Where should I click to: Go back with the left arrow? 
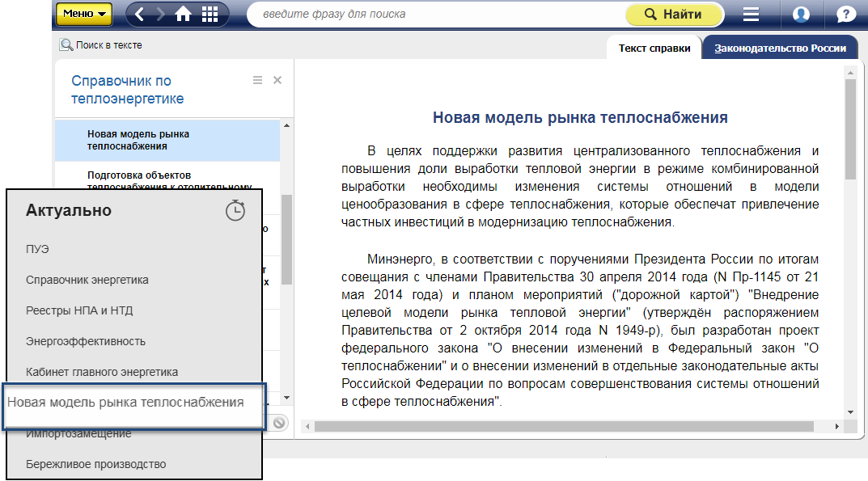point(140,14)
